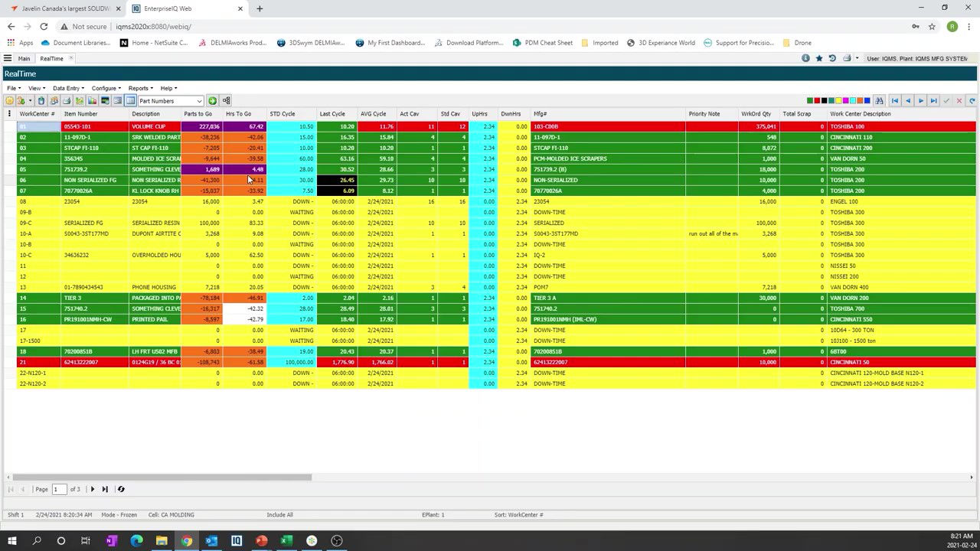The width and height of the screenshot is (980, 551).
Task: Click the Windows Start button
Action: point(12,541)
